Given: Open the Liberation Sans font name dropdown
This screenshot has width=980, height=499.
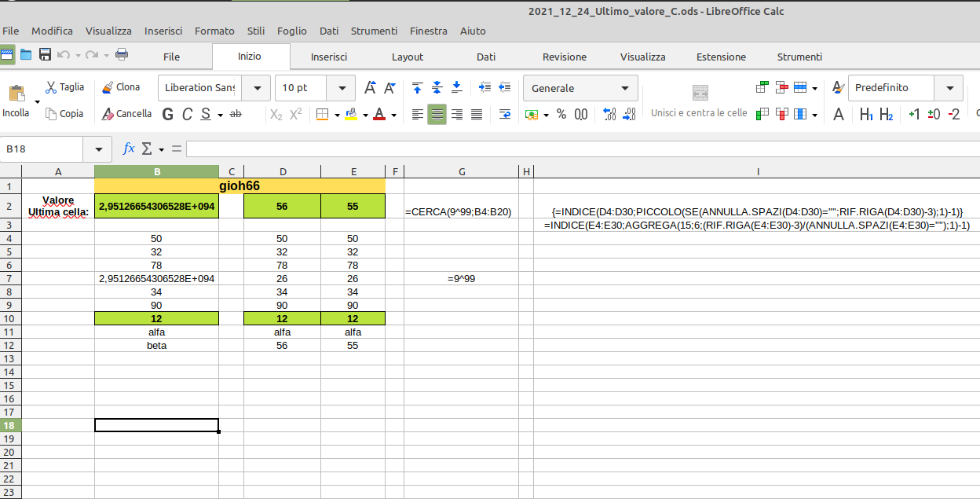Looking at the screenshot, I should tap(257, 88).
